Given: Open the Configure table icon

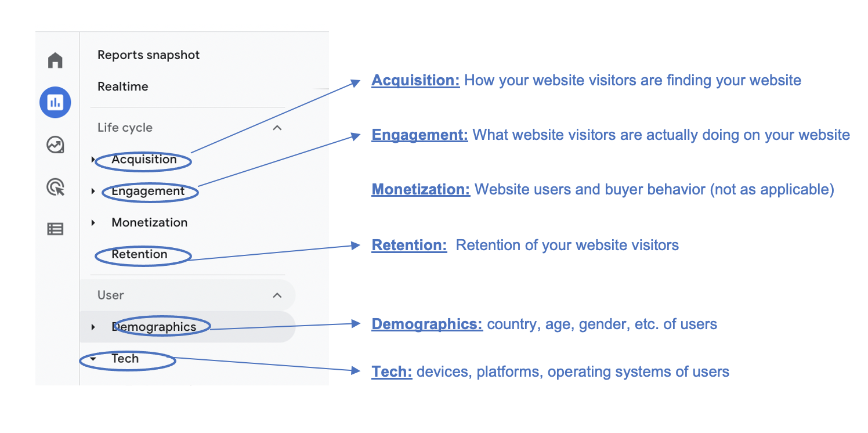Looking at the screenshot, I should [x=55, y=229].
